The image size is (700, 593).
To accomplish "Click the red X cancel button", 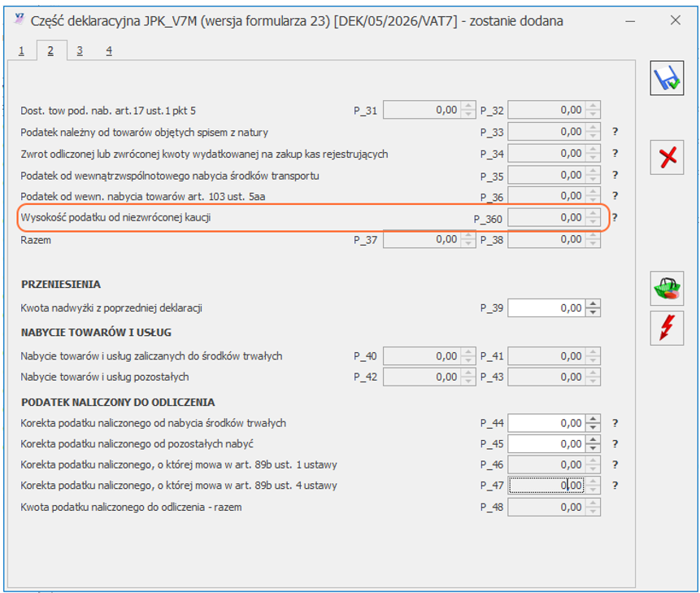I will pos(667,157).
